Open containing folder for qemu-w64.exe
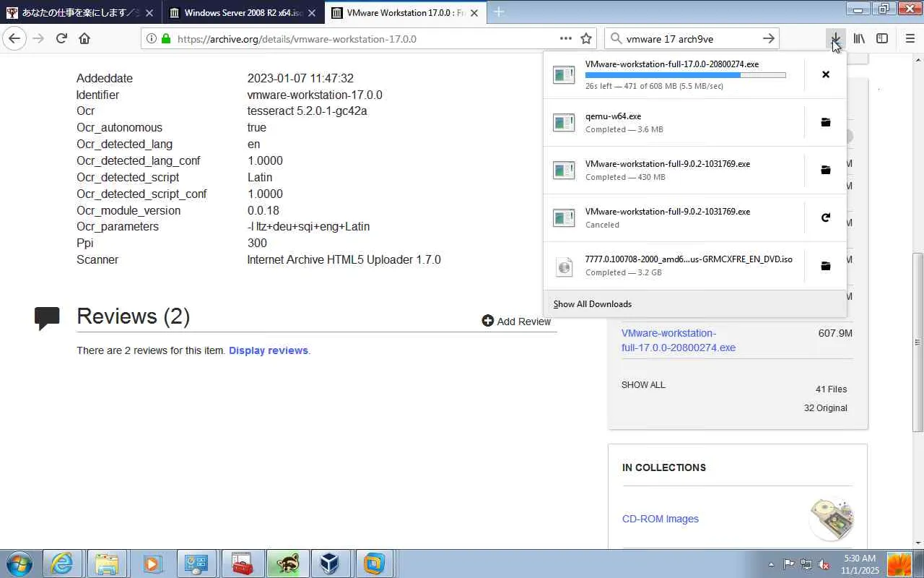Screen dimensions: 924x578 point(826,122)
